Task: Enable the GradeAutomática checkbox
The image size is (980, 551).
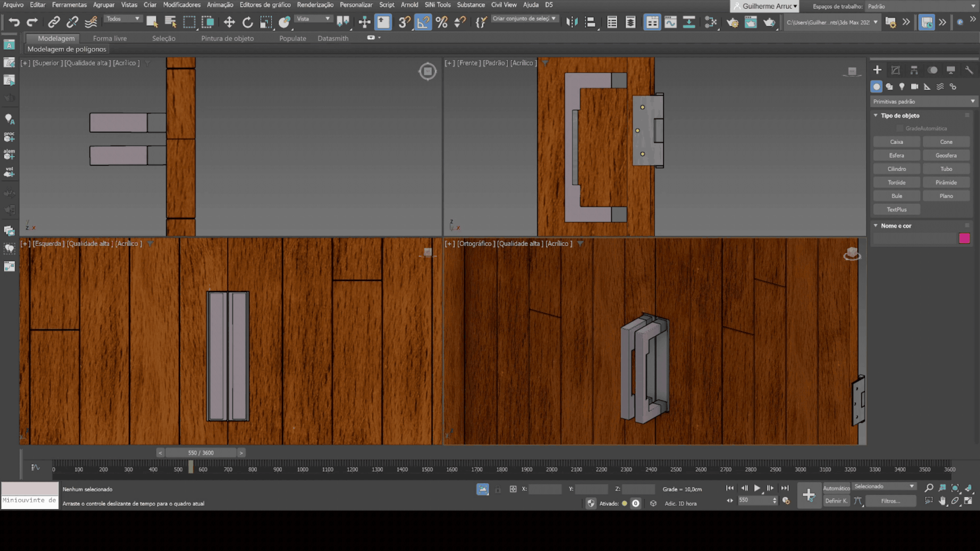Action: (x=900, y=129)
